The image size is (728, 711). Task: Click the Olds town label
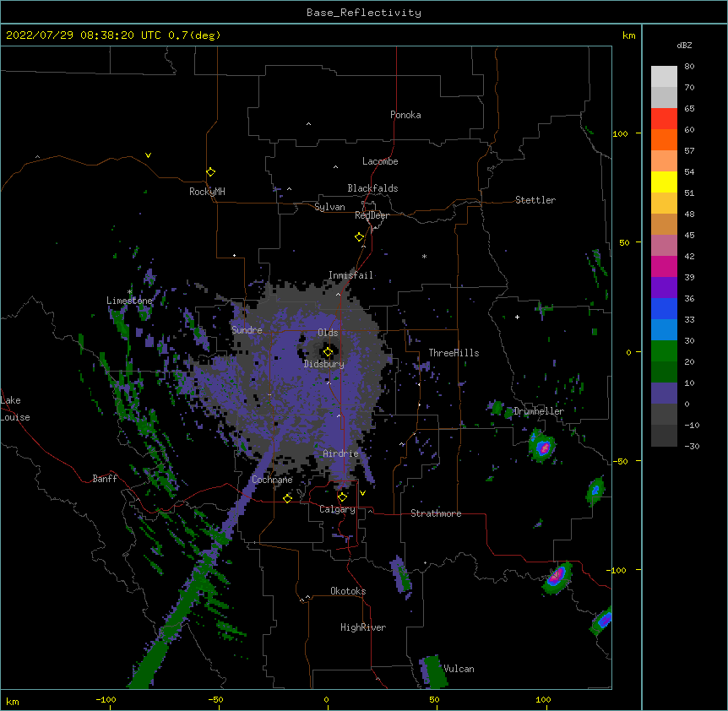[x=328, y=333]
